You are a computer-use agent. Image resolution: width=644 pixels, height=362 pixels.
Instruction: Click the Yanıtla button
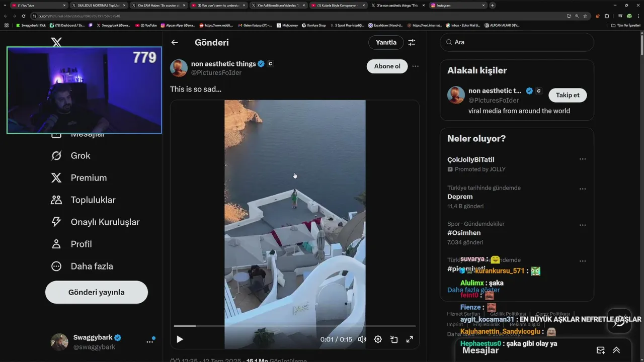point(386,42)
